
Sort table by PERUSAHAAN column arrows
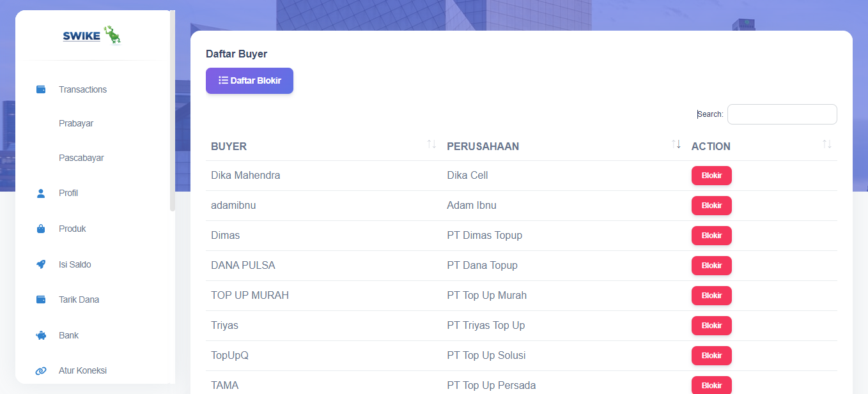(x=676, y=145)
